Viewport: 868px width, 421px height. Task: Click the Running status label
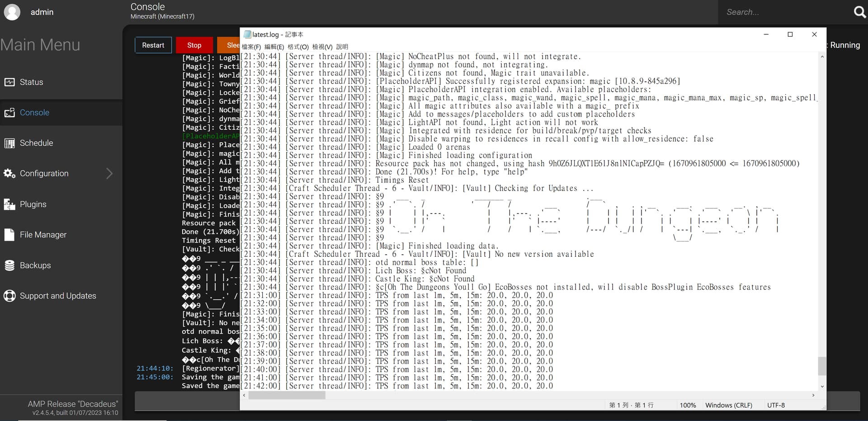click(845, 45)
